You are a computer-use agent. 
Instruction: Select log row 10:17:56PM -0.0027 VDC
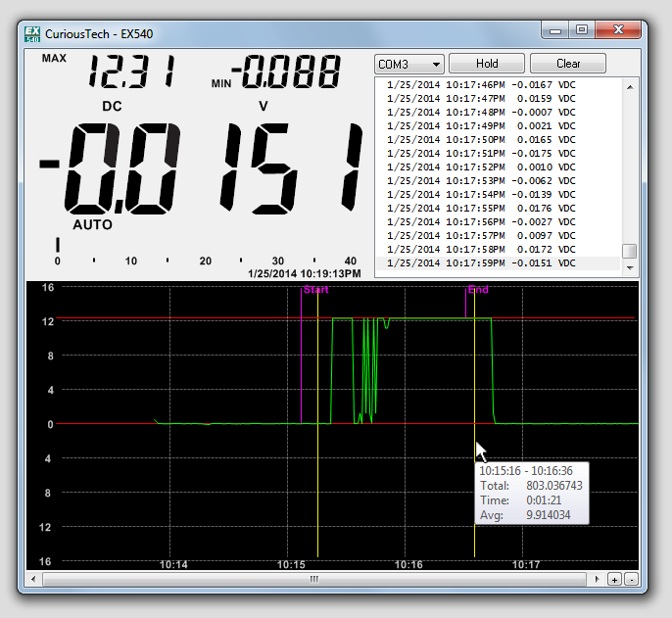[498, 222]
